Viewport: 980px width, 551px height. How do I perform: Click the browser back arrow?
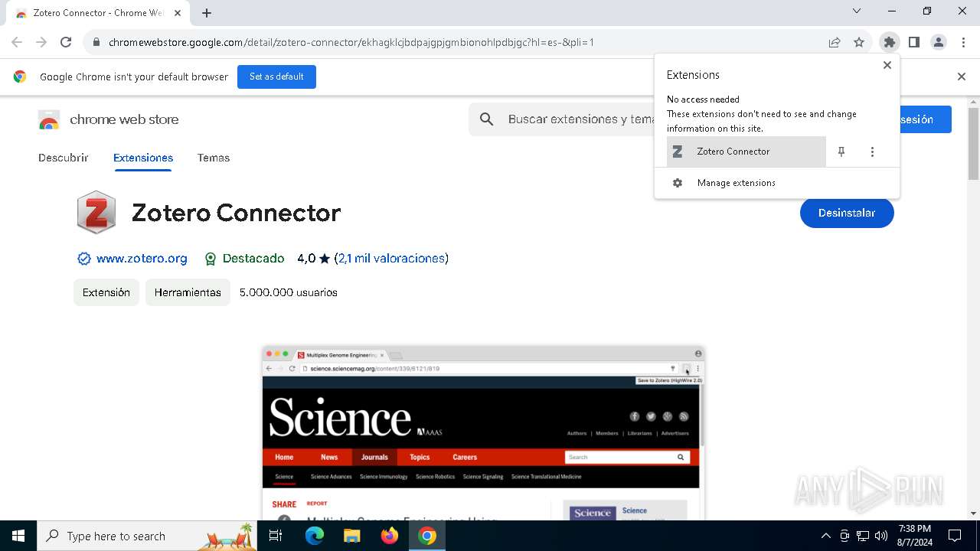tap(17, 42)
